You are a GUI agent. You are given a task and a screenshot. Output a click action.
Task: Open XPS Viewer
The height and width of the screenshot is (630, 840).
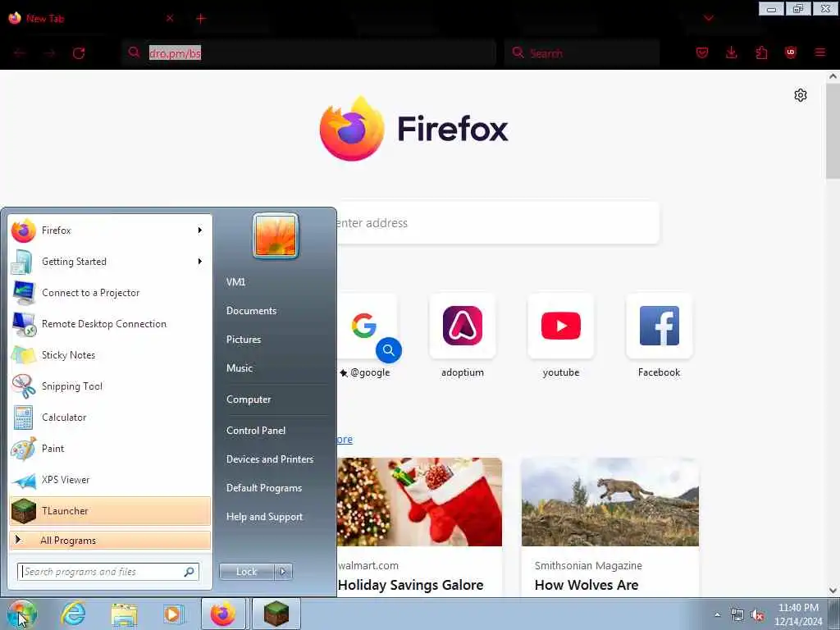111,479
